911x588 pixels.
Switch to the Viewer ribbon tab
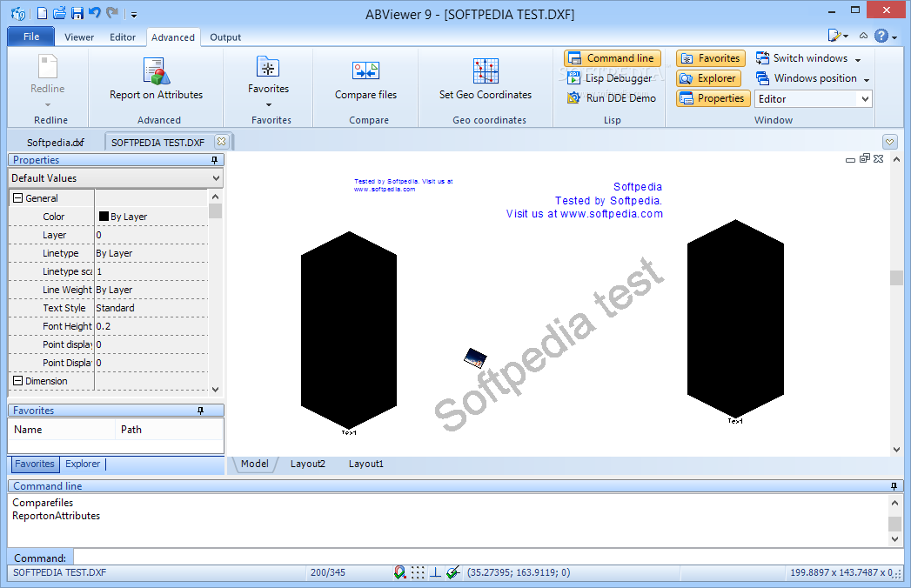[x=79, y=37]
